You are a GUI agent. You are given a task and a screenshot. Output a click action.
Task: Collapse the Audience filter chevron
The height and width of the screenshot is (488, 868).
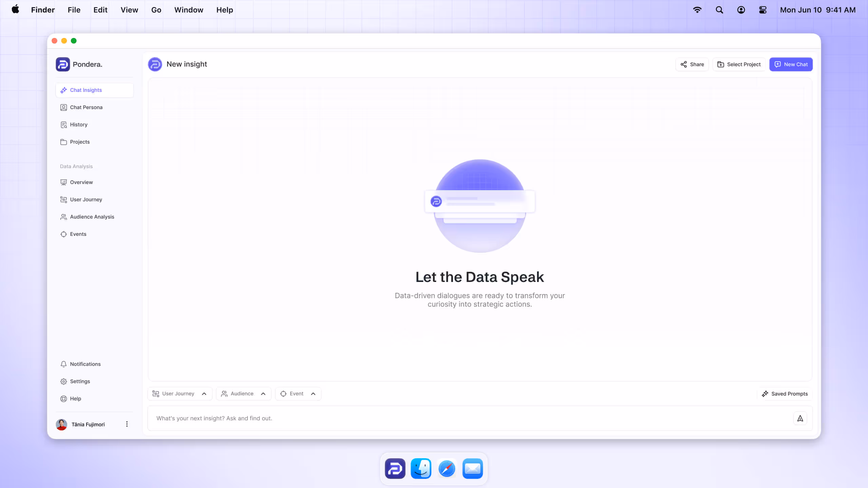pos(263,393)
